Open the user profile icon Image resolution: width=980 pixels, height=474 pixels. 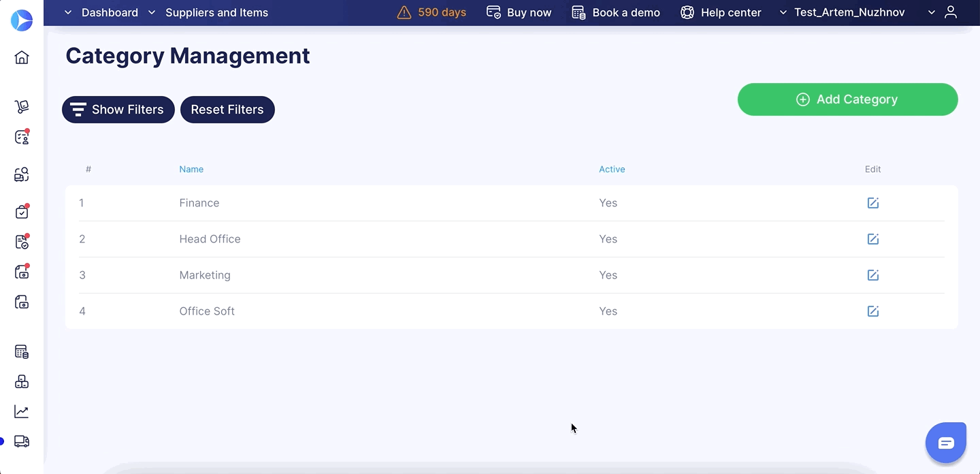951,12
